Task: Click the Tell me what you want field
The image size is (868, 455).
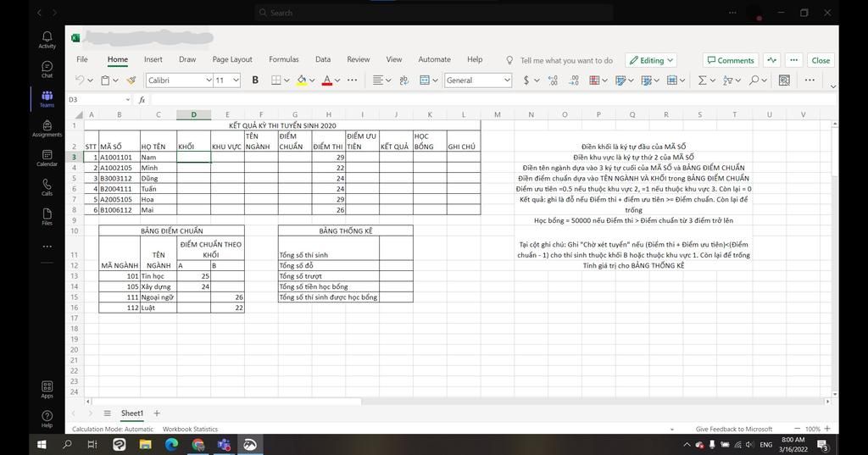Action: pos(566,60)
